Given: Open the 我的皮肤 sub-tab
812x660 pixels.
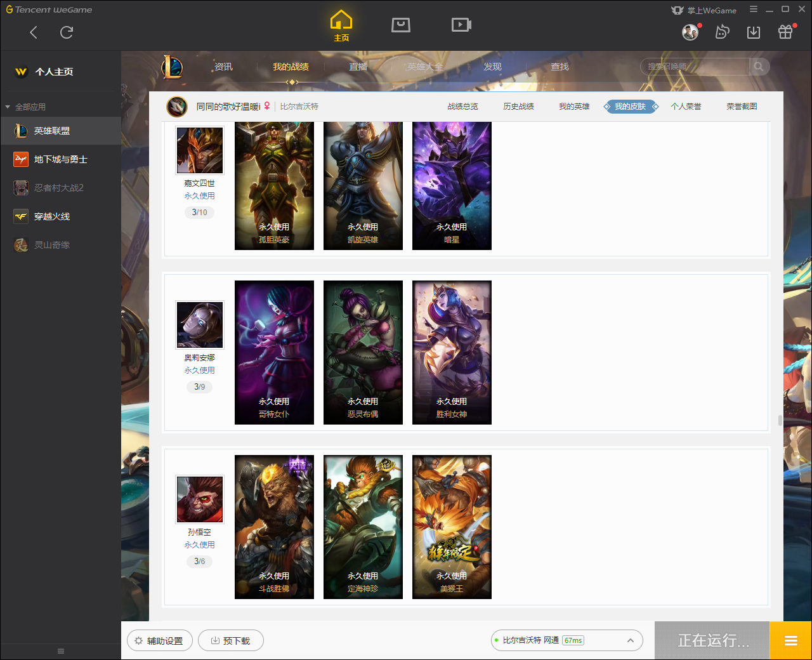Looking at the screenshot, I should 631,107.
